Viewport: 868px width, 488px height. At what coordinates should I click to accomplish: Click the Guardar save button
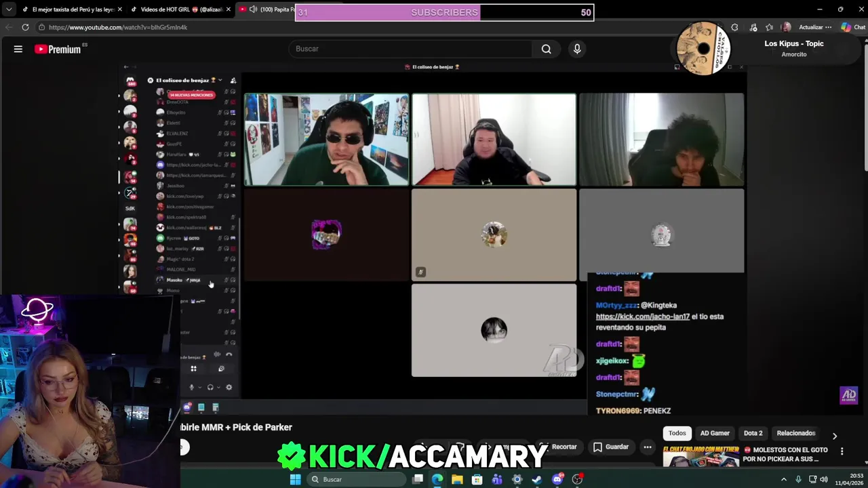(611, 447)
